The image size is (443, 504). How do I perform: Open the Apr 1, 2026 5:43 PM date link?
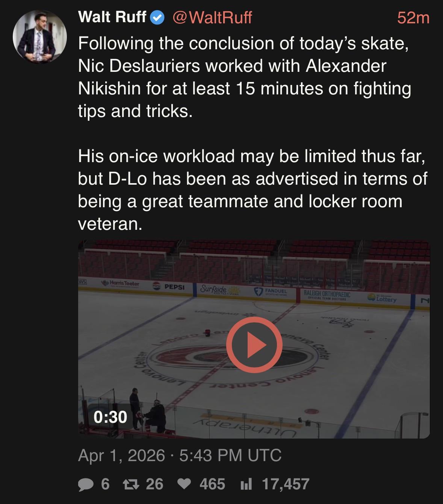[x=180, y=455]
